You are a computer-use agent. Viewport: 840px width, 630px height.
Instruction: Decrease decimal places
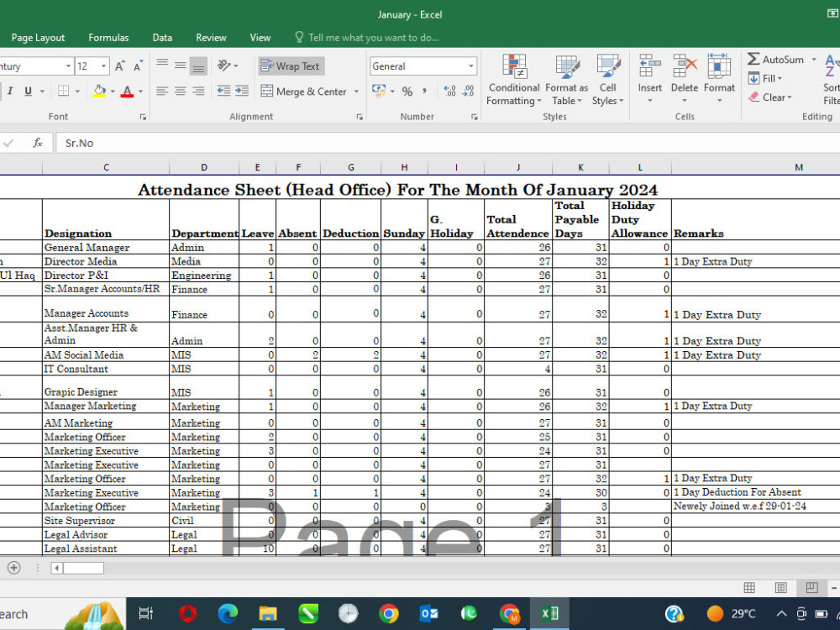tap(468, 91)
